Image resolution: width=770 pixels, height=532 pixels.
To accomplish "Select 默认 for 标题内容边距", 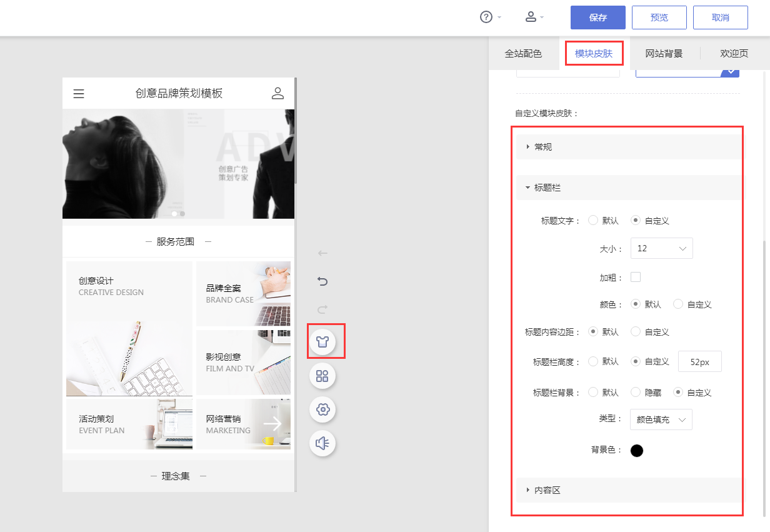I will click(x=593, y=332).
